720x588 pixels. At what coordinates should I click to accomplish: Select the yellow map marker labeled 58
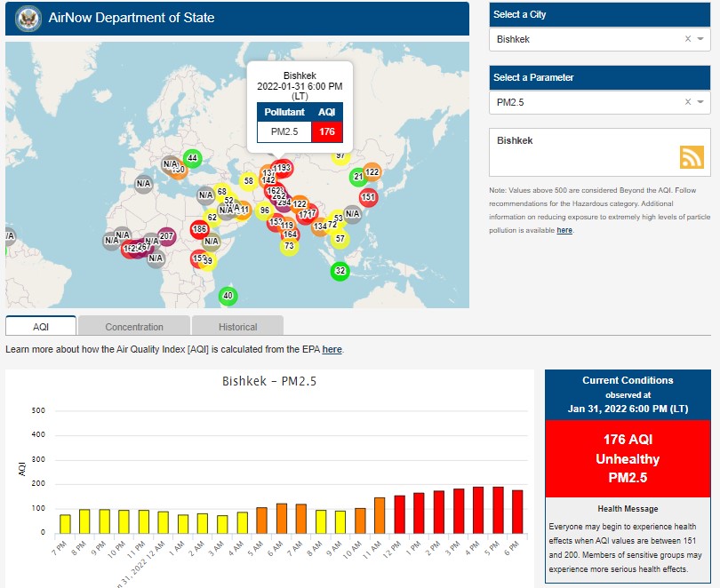click(249, 181)
